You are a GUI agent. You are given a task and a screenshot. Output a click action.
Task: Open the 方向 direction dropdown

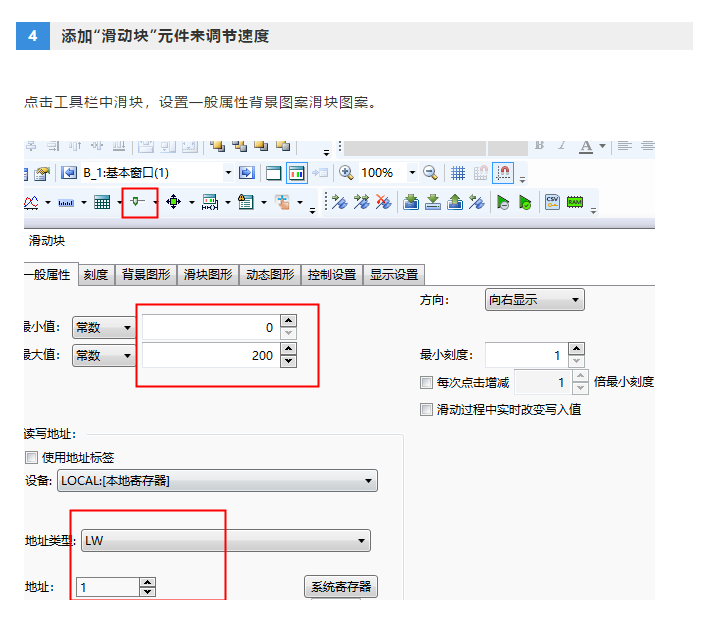coord(535,299)
